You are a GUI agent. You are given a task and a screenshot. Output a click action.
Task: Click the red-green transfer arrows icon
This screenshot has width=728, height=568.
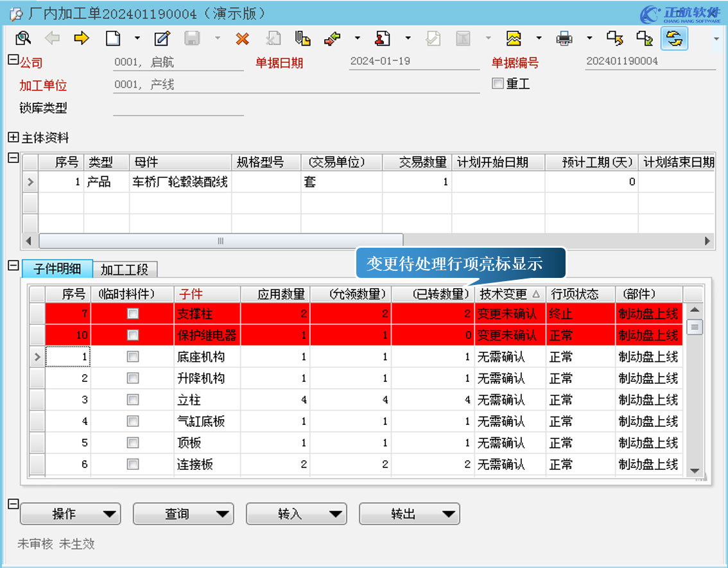pos(333,39)
